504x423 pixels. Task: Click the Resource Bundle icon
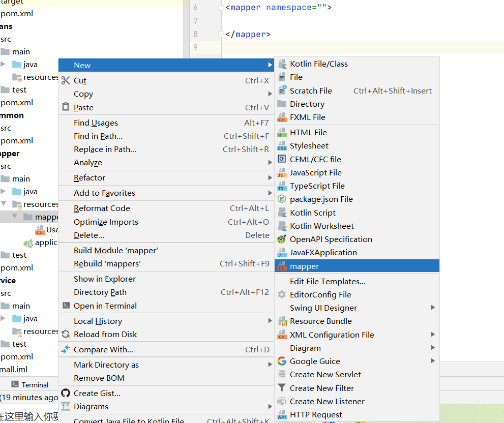(x=282, y=321)
